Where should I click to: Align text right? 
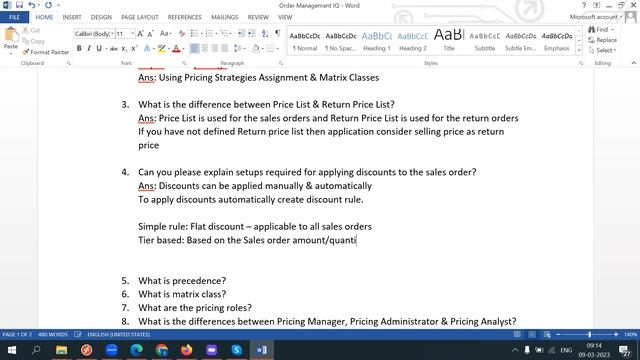214,49
